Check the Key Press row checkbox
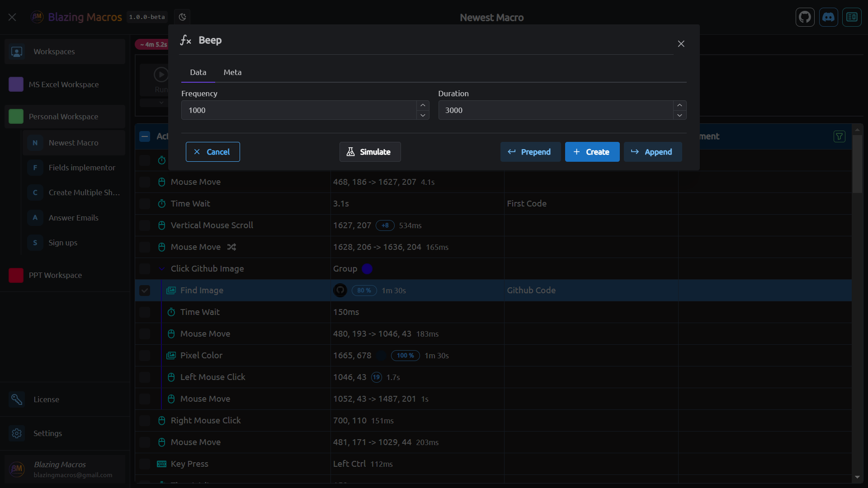Screen dimensions: 868x488 pyautogui.click(x=145, y=464)
